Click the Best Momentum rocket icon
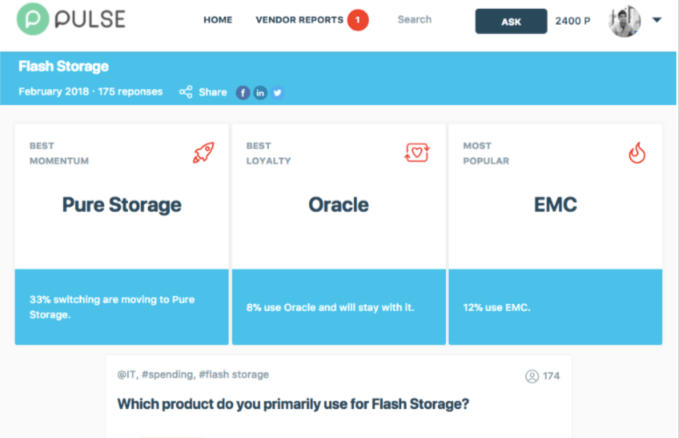This screenshot has width=679, height=438. tap(204, 152)
